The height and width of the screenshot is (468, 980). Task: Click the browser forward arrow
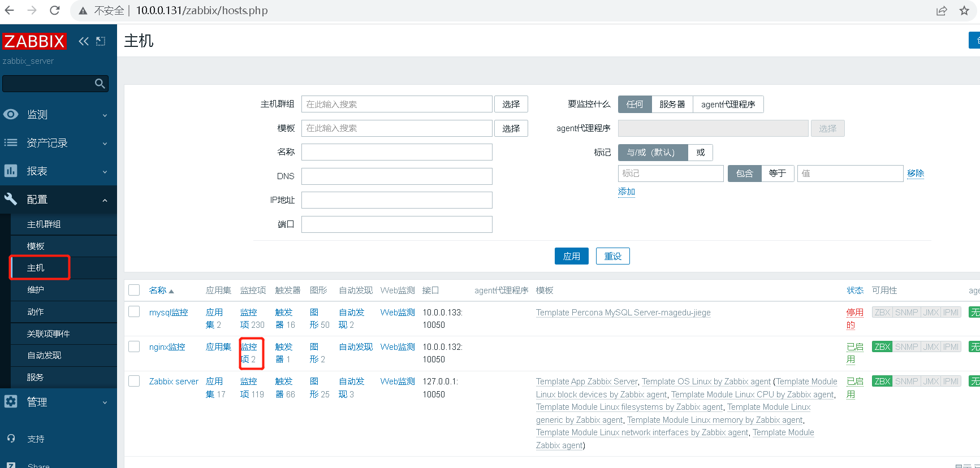click(32, 10)
